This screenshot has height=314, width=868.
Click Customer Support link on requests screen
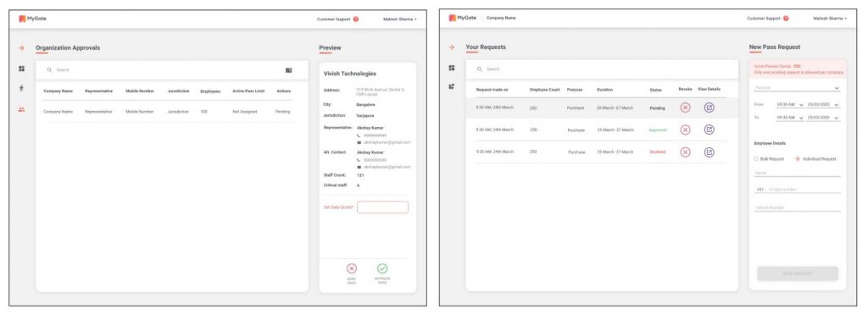764,19
